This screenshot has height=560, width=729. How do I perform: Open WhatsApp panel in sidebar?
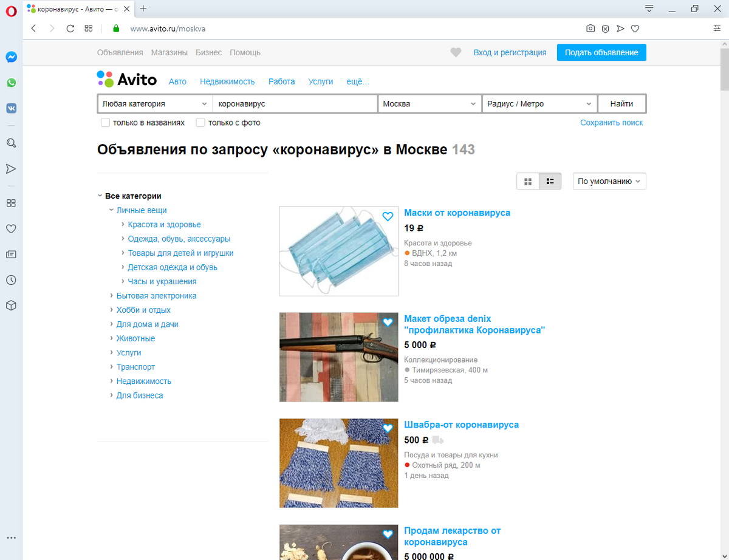[11, 83]
